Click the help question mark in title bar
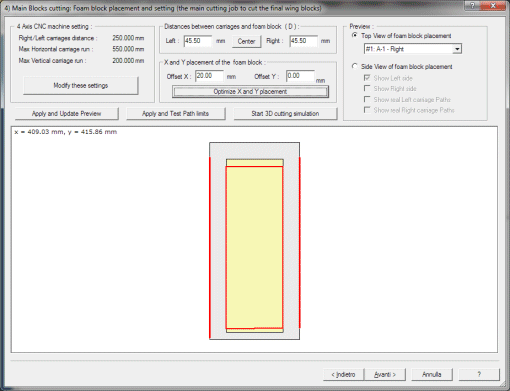510x391 pixels. [x=473, y=6]
